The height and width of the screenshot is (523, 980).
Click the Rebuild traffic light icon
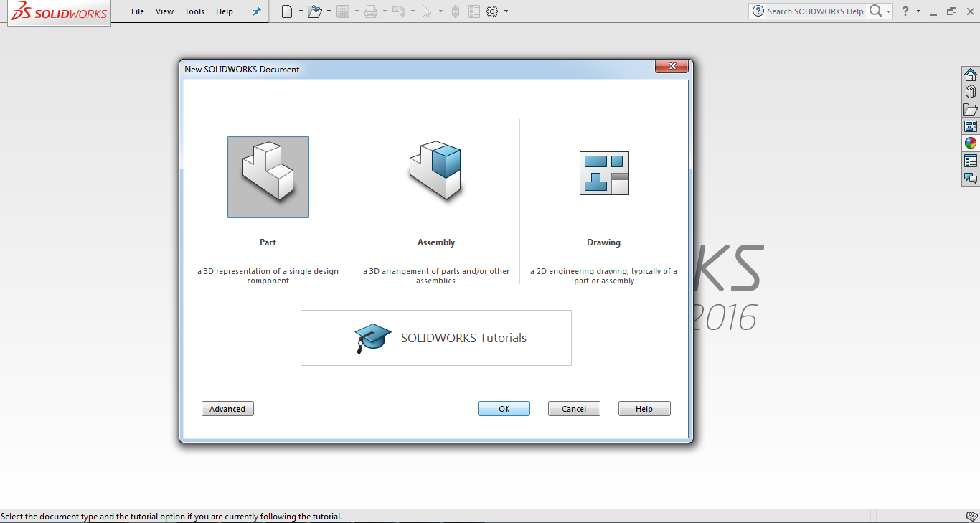coord(456,11)
